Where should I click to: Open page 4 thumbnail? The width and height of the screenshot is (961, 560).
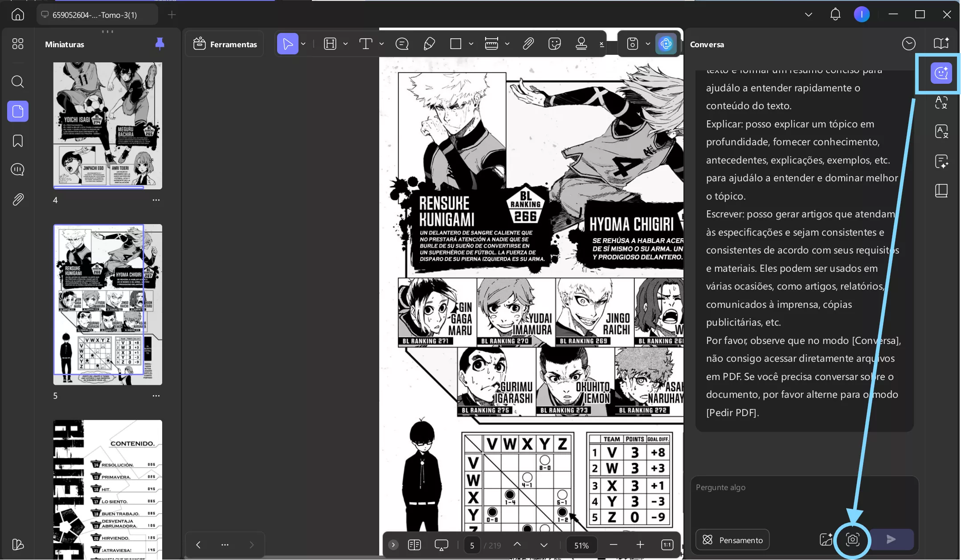tap(107, 126)
